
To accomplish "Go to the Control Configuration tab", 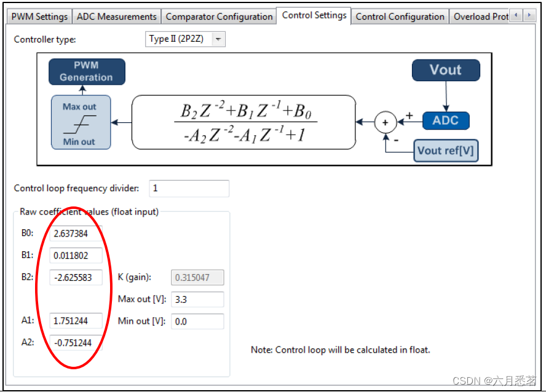I will tap(400, 17).
